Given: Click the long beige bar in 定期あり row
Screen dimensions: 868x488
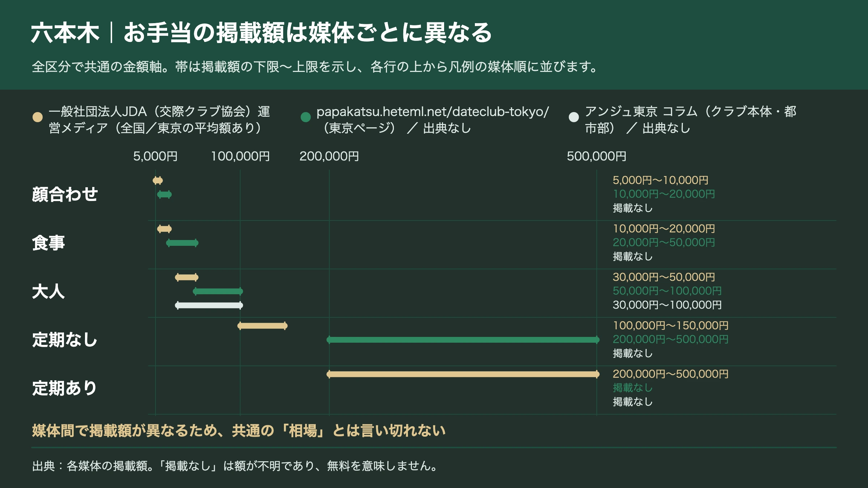Looking at the screenshot, I should pos(463,374).
